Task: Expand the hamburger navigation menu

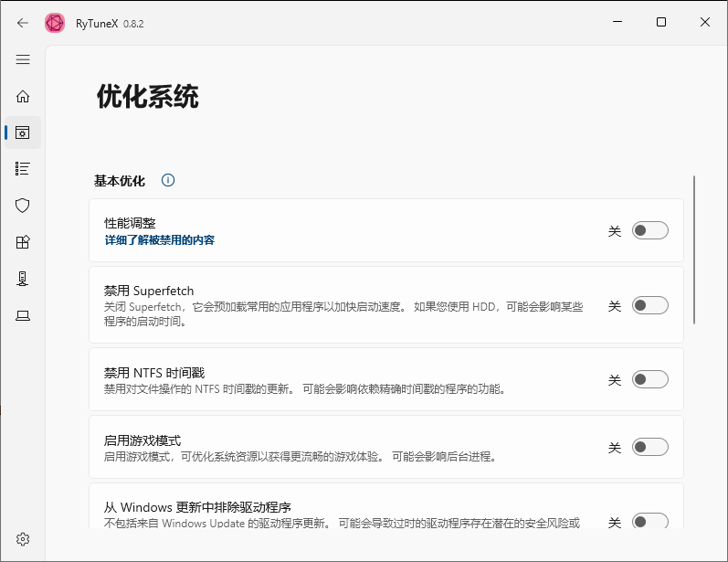Action: pyautogui.click(x=23, y=59)
